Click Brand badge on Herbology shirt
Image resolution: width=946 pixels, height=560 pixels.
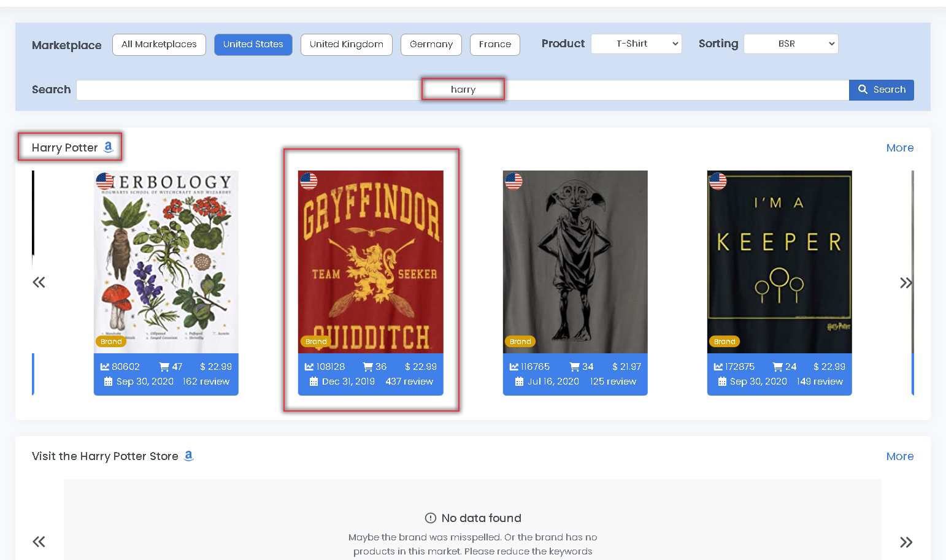[111, 342]
